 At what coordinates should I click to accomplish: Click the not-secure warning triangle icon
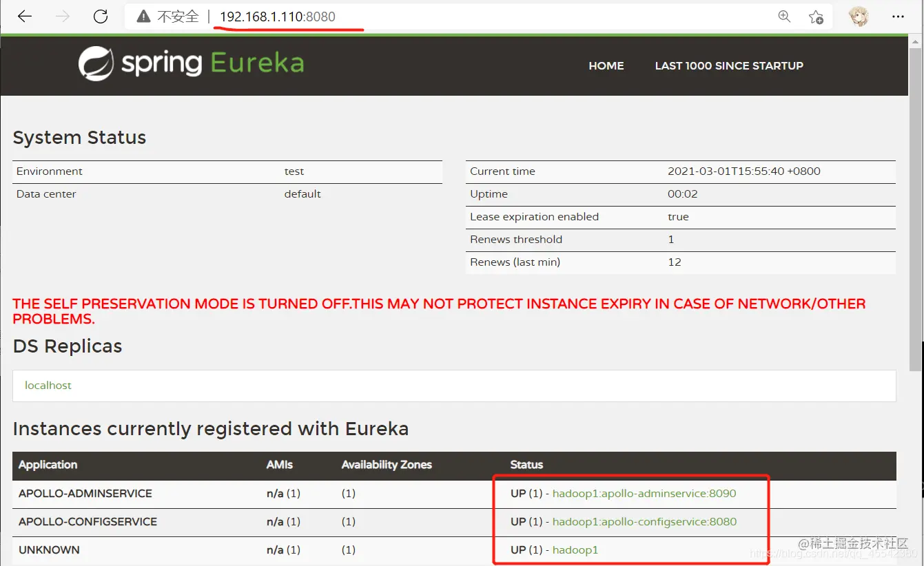point(143,17)
